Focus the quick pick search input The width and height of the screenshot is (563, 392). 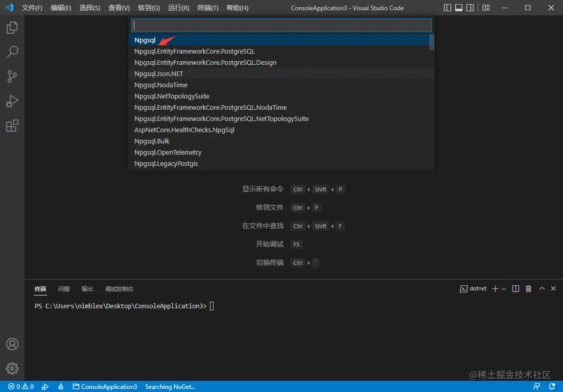281,25
